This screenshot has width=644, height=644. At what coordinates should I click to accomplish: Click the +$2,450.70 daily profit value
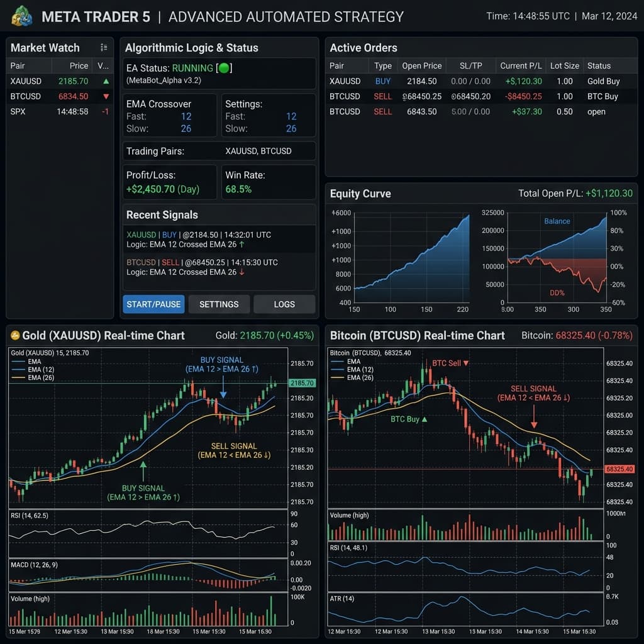[x=163, y=189]
